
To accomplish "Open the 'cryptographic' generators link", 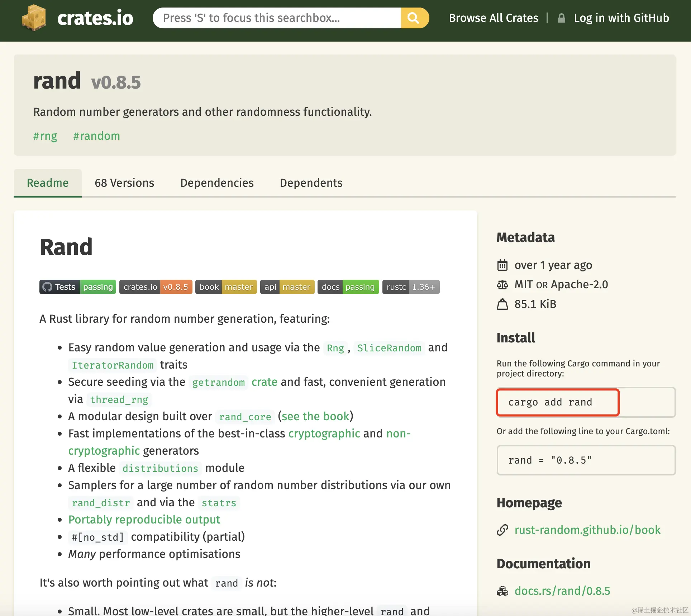I will (x=324, y=433).
